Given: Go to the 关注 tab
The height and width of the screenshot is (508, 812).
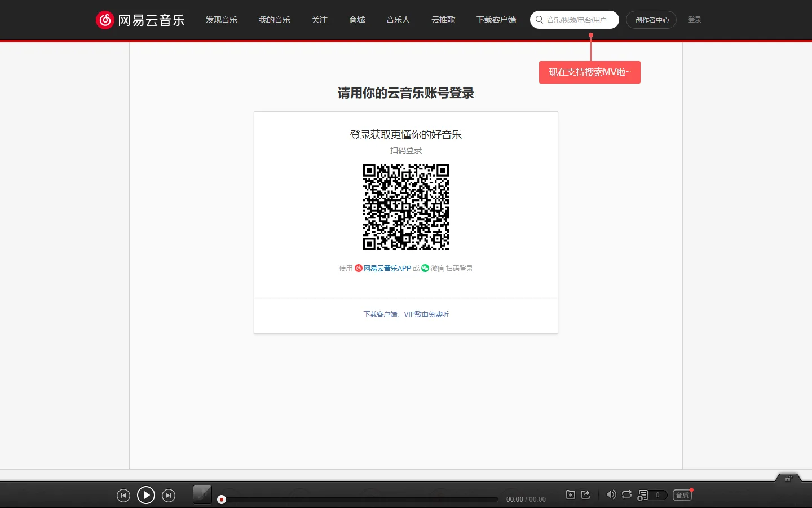Looking at the screenshot, I should pos(320,20).
